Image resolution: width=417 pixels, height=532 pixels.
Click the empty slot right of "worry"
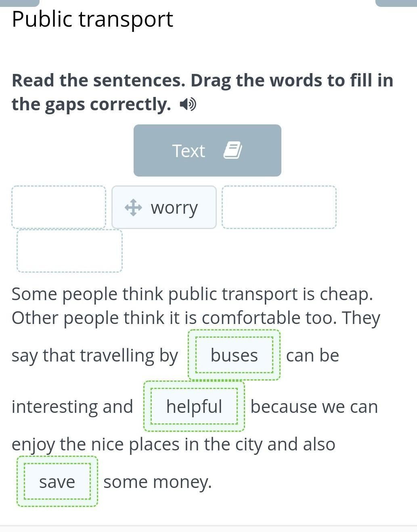click(x=279, y=207)
